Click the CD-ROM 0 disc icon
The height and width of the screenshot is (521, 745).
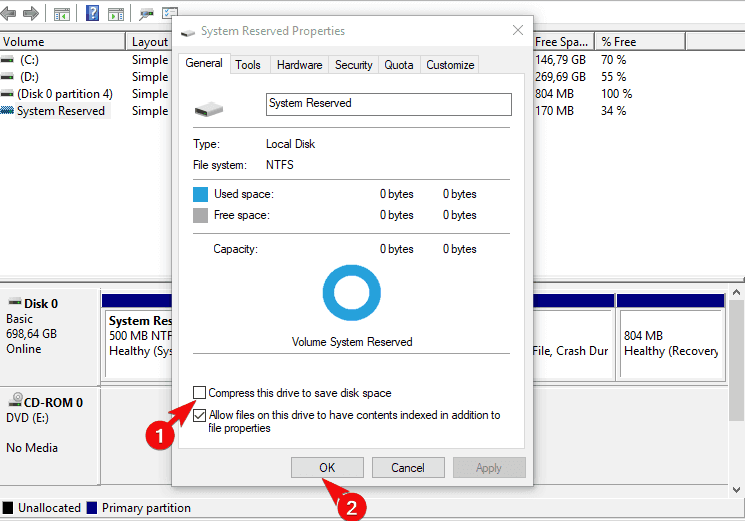[15, 400]
